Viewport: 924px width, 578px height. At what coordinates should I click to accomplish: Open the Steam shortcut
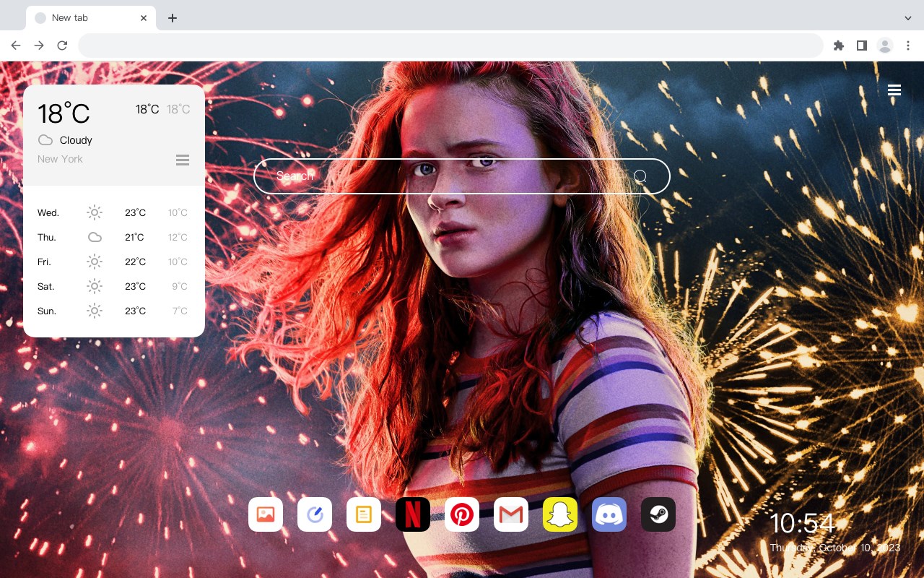(x=658, y=514)
